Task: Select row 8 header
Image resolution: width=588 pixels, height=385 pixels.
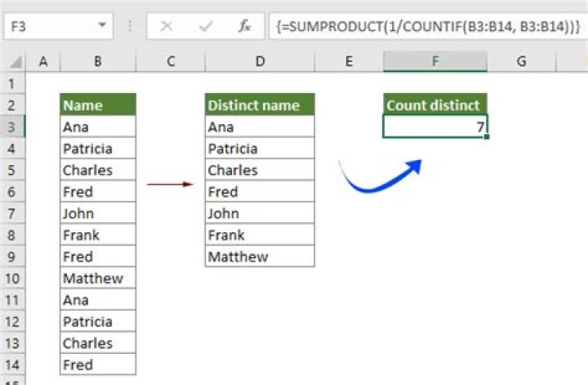Action: [12, 235]
